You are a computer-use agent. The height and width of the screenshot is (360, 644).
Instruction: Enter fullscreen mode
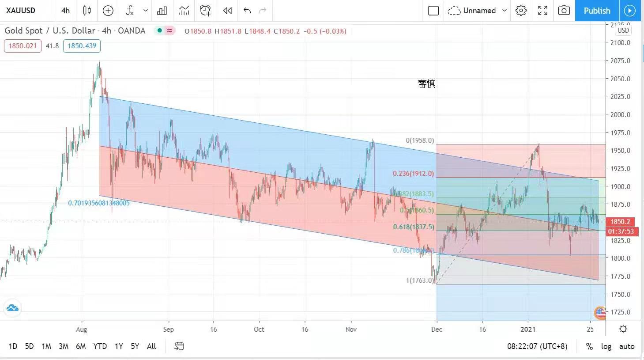(x=542, y=11)
